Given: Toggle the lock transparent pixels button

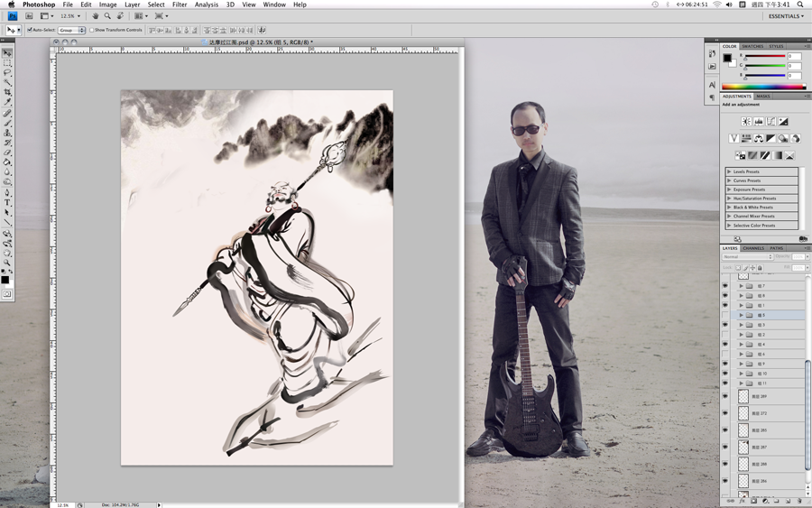Looking at the screenshot, I should 738,268.
